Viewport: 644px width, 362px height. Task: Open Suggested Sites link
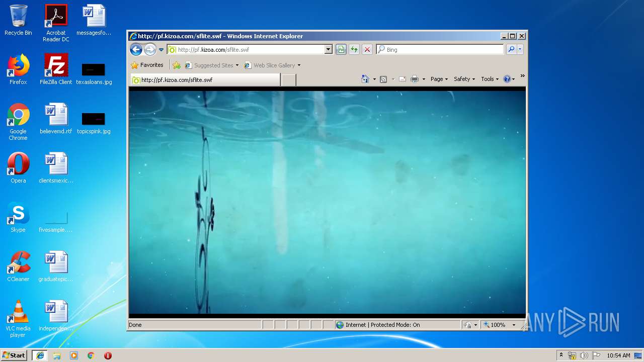click(x=211, y=65)
